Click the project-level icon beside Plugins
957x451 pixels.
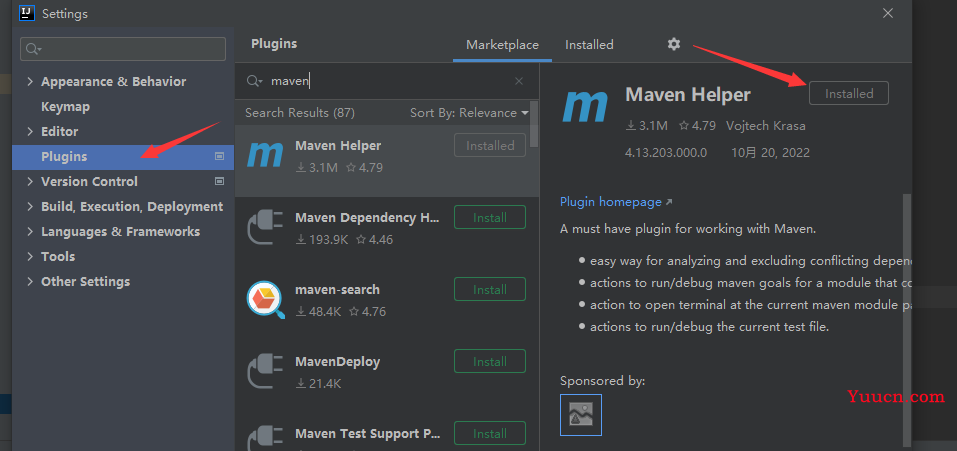click(219, 156)
